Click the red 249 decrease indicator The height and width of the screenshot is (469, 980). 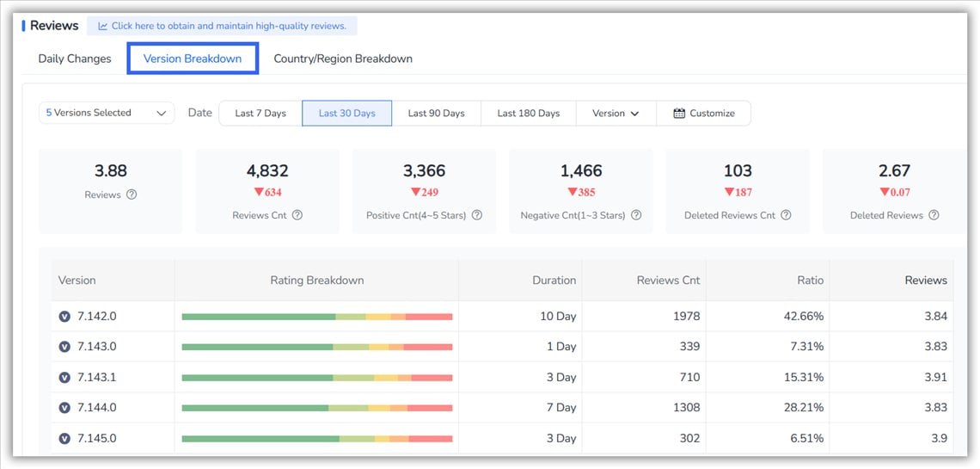(x=424, y=192)
